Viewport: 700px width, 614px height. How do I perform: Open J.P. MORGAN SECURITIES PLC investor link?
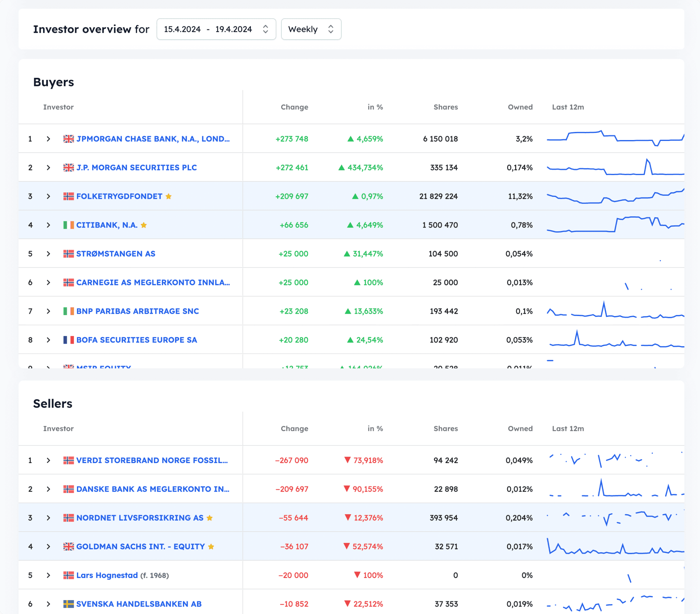pos(137,168)
